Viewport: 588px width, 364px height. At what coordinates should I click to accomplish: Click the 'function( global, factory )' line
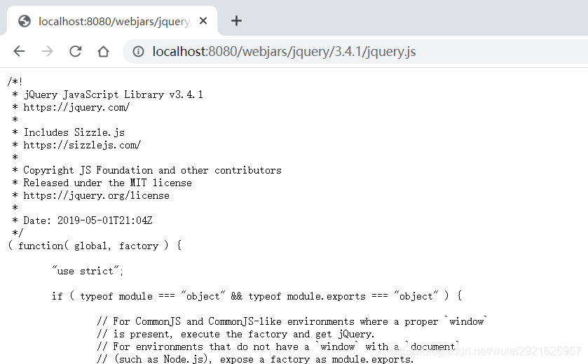[95, 246]
